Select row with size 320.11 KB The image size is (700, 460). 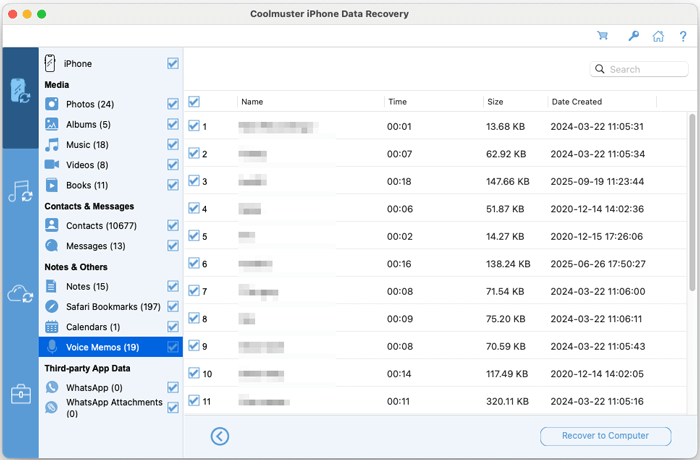point(435,401)
